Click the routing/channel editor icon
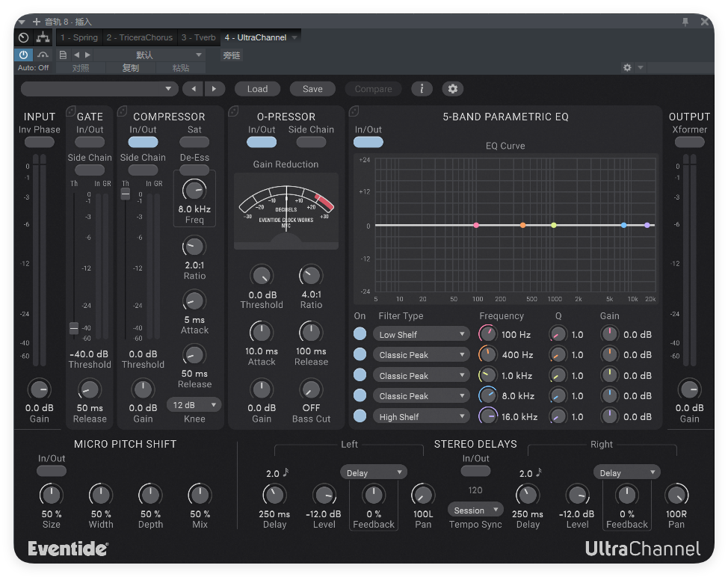This screenshot has height=577, width=728. (x=43, y=37)
